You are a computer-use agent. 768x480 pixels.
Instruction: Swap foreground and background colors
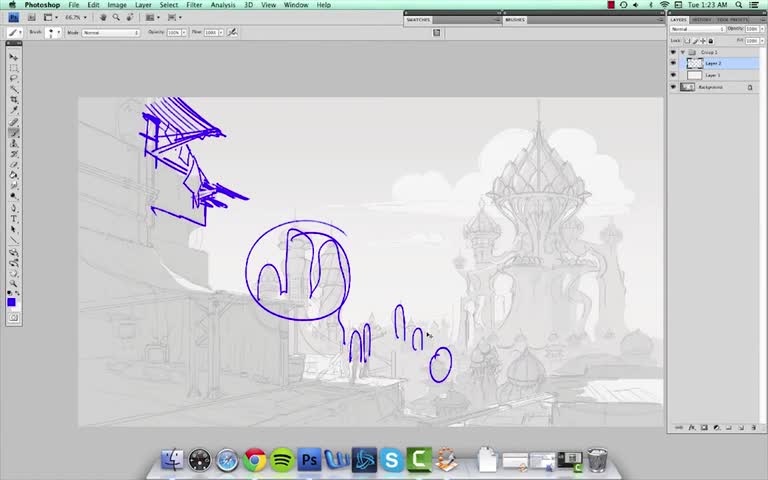tap(17, 293)
